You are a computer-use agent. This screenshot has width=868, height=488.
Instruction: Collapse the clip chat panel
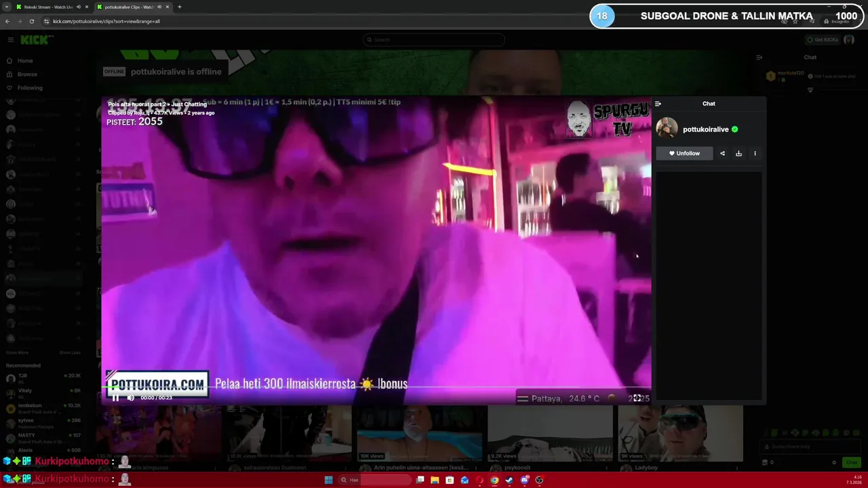click(658, 104)
